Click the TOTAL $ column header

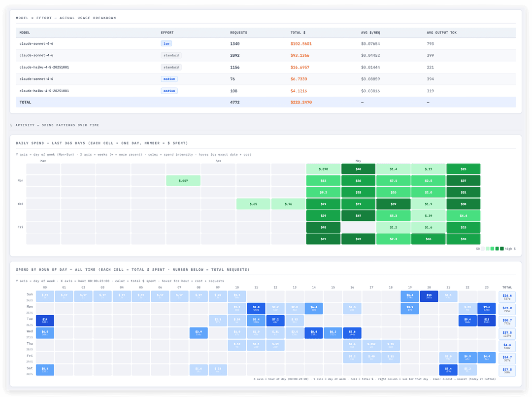click(298, 33)
